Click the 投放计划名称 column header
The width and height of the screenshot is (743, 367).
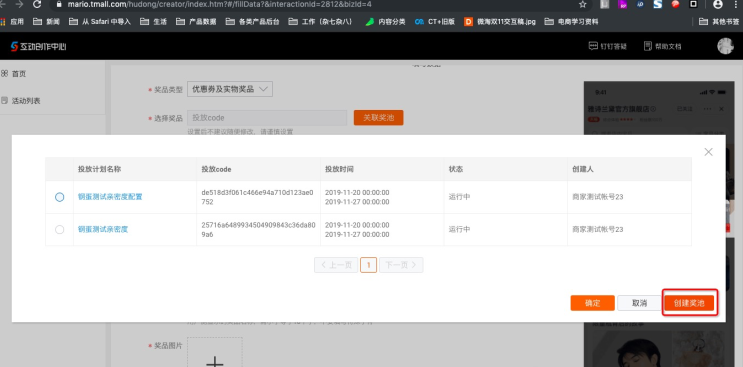[100, 169]
